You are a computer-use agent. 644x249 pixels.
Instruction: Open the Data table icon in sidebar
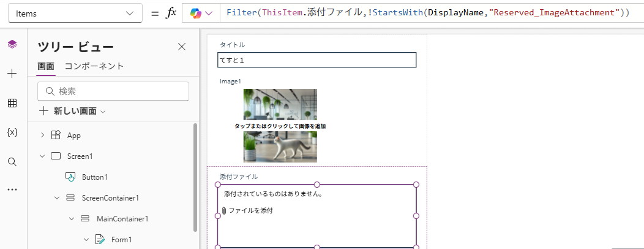click(x=12, y=103)
